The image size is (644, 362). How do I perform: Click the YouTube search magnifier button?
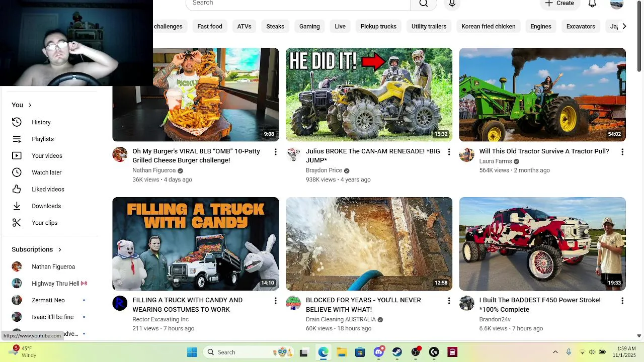tap(424, 4)
